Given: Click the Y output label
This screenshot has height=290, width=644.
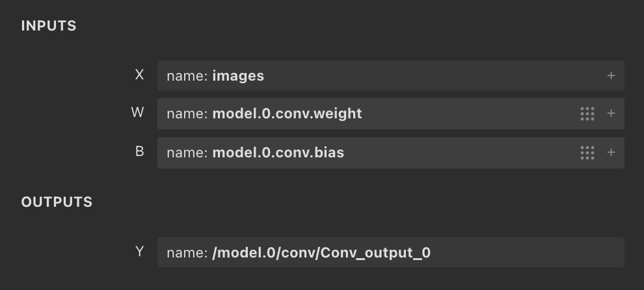Looking at the screenshot, I should pyautogui.click(x=139, y=252).
